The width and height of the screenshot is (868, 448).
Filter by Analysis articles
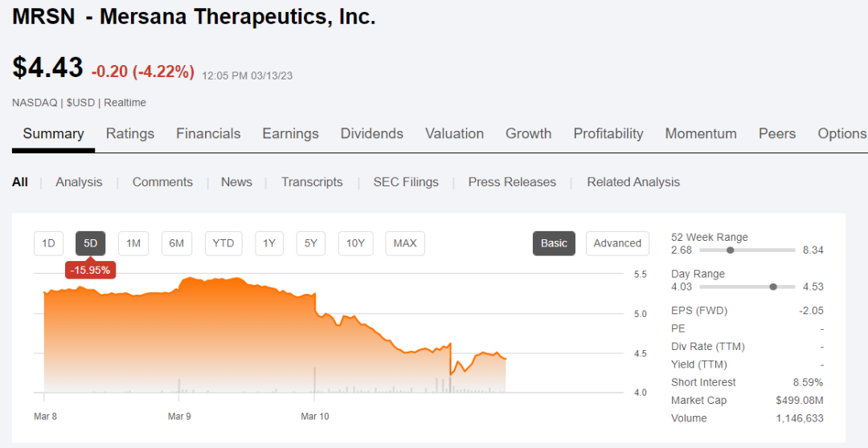coord(79,182)
